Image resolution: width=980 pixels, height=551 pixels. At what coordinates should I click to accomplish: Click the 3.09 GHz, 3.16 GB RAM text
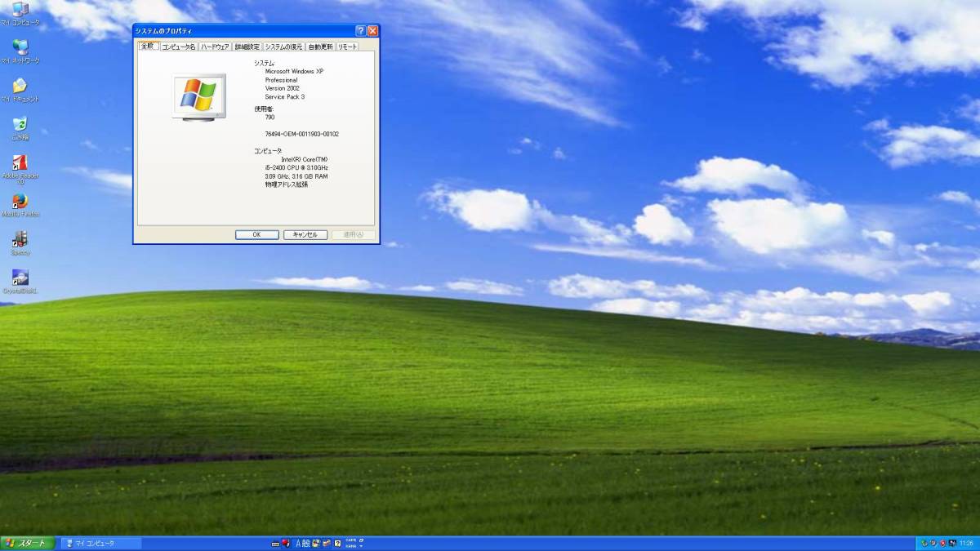(296, 176)
